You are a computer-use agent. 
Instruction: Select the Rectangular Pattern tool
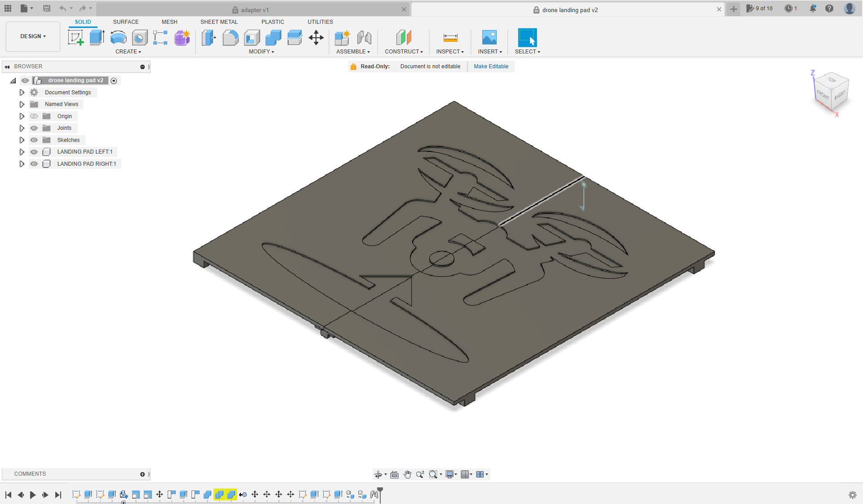click(160, 38)
